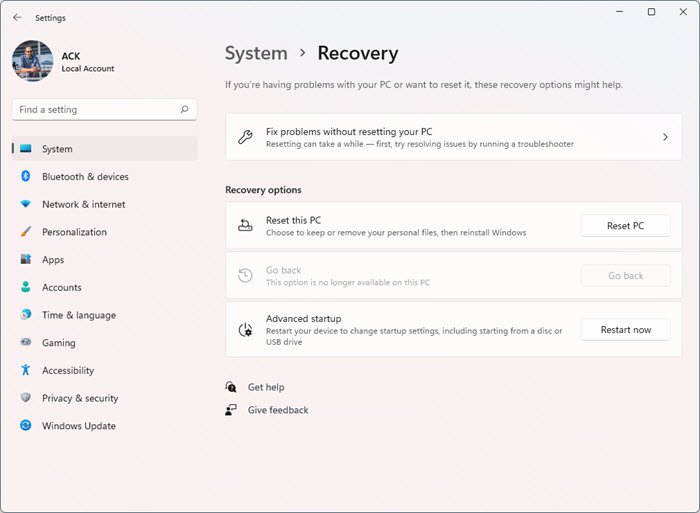This screenshot has width=700, height=513.
Task: Click the Personalization paintbrush icon
Action: [x=26, y=232]
